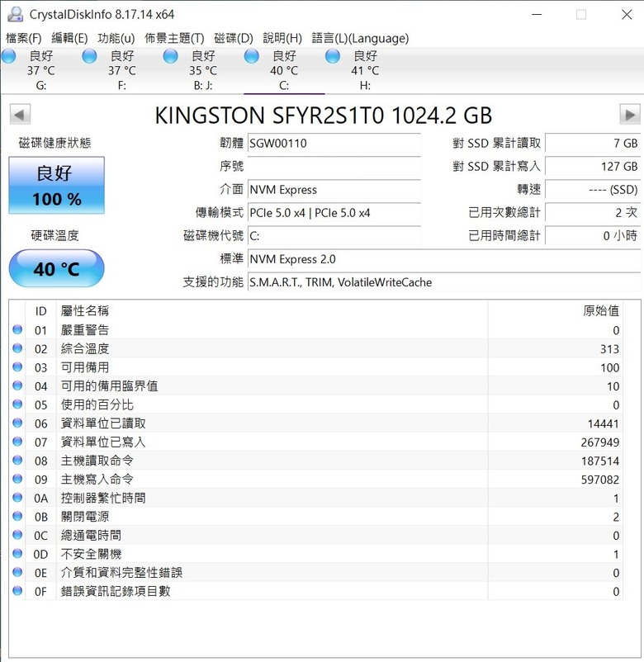644x662 pixels.
Task: Click the 硬碟溫度 label
Action: coord(54,235)
